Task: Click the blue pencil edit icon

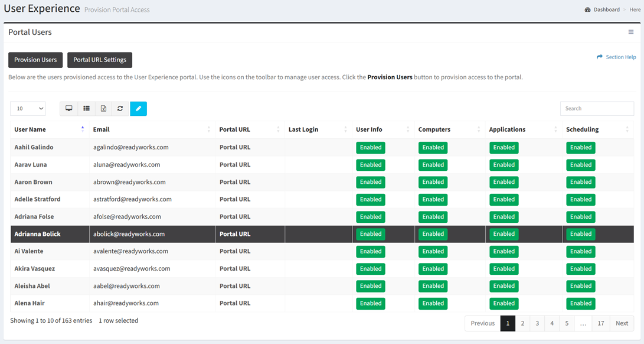Action: 138,109
